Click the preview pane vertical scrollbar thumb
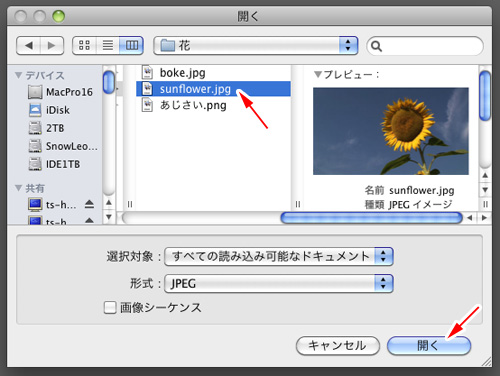The image size is (500, 376). coord(485,96)
